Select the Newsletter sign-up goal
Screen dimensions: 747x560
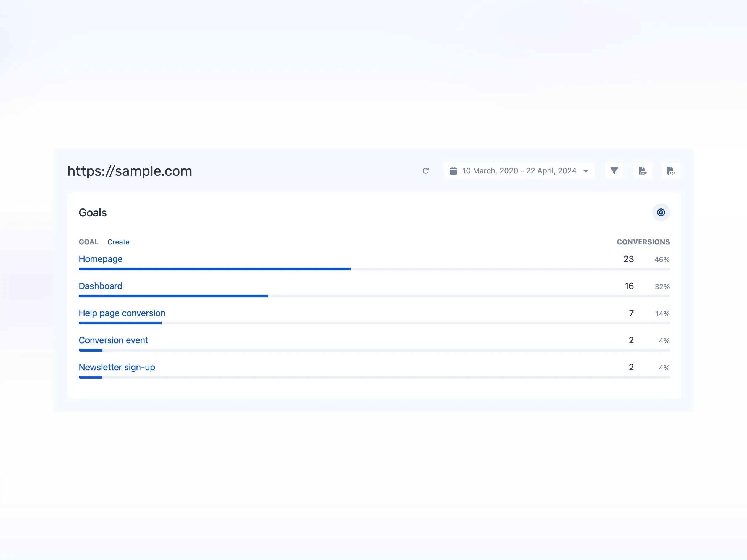click(x=117, y=367)
